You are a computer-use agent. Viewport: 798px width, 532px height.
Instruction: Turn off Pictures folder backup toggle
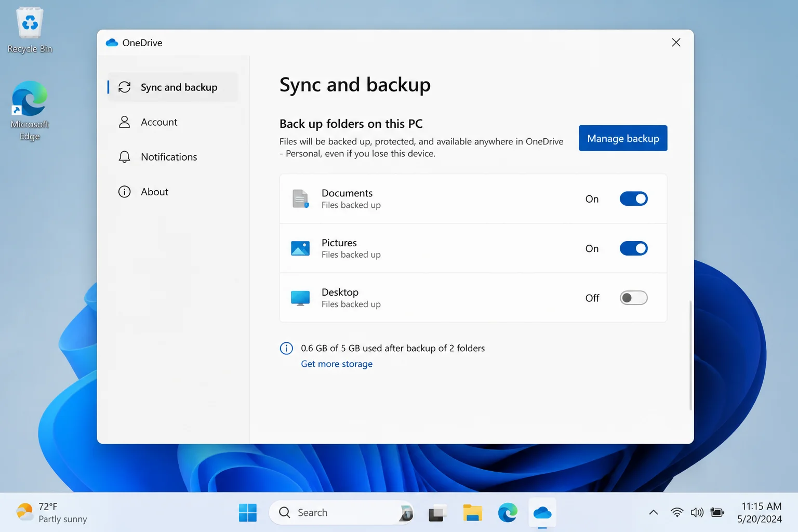coord(633,248)
